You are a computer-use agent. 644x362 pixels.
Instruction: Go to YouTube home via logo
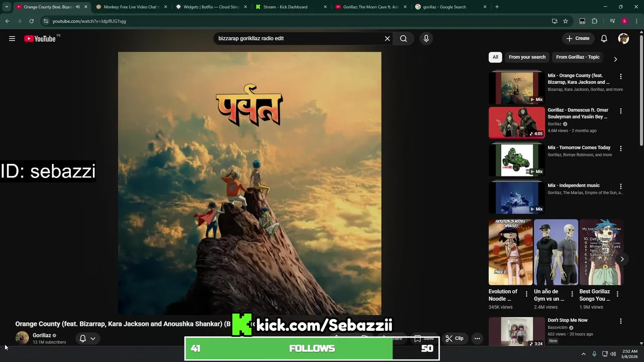coord(40,39)
